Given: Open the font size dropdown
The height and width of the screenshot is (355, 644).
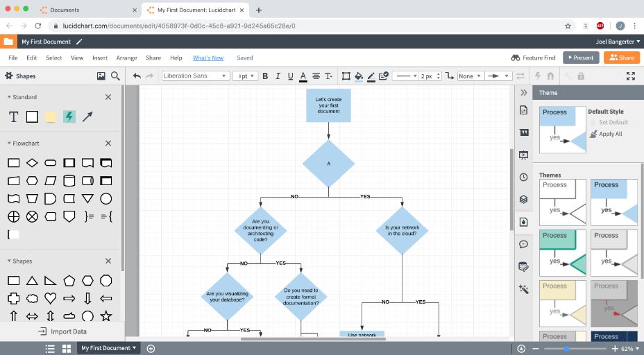Looking at the screenshot, I should pos(245,76).
